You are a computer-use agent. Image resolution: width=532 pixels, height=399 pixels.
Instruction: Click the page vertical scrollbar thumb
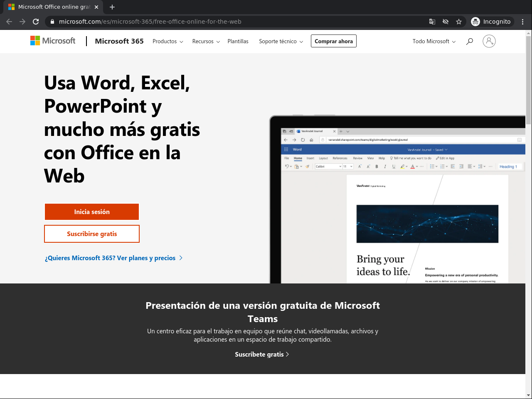click(x=529, y=80)
